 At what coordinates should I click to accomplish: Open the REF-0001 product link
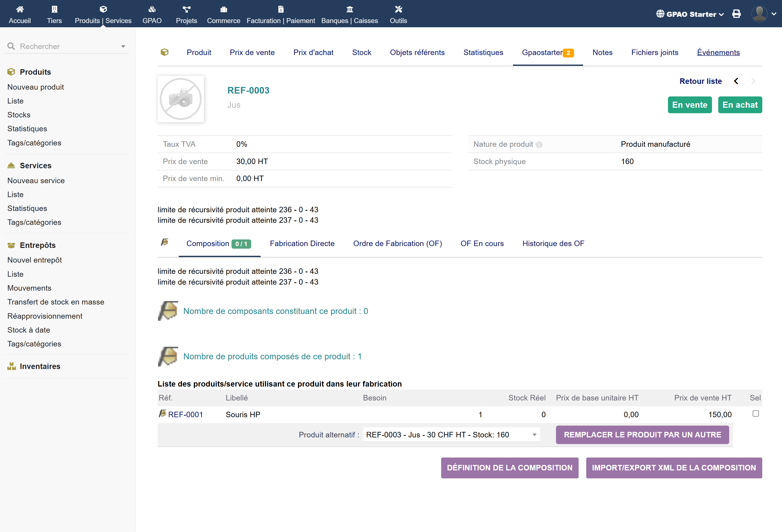[x=185, y=415]
